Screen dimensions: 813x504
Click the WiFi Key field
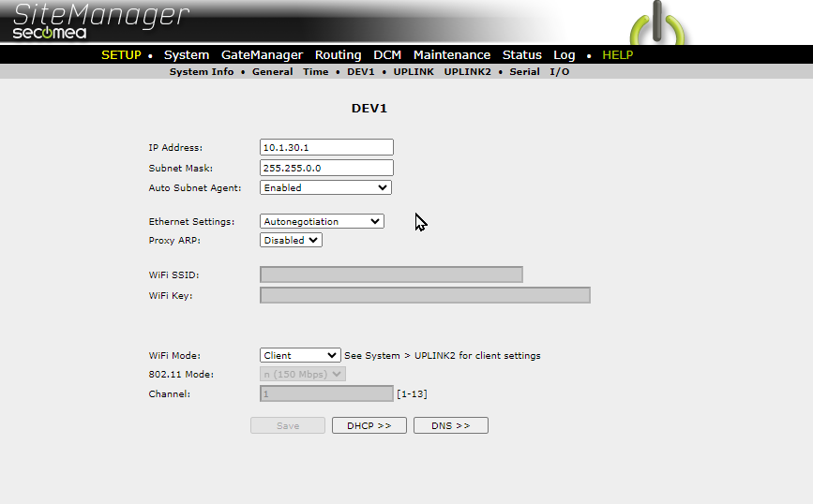(425, 295)
